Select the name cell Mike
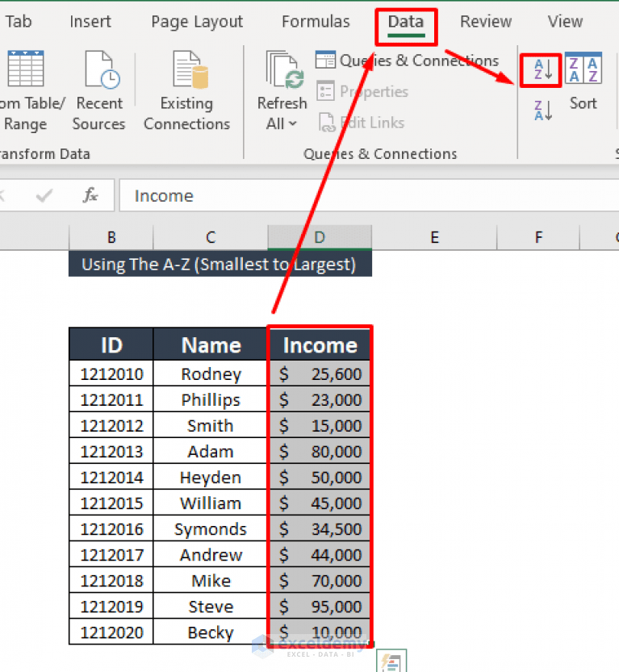 click(211, 580)
